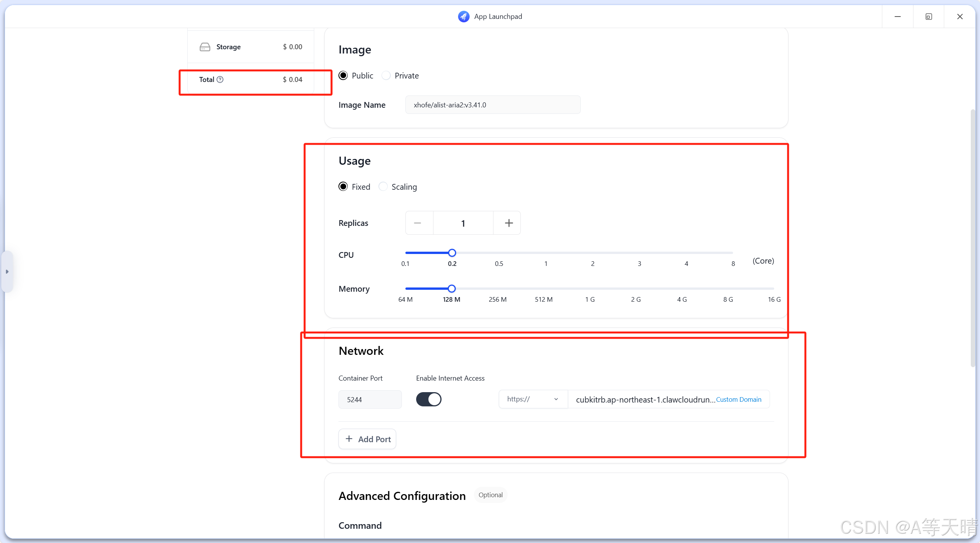Click the window maximize icon
The width and height of the screenshot is (980, 543).
point(928,17)
